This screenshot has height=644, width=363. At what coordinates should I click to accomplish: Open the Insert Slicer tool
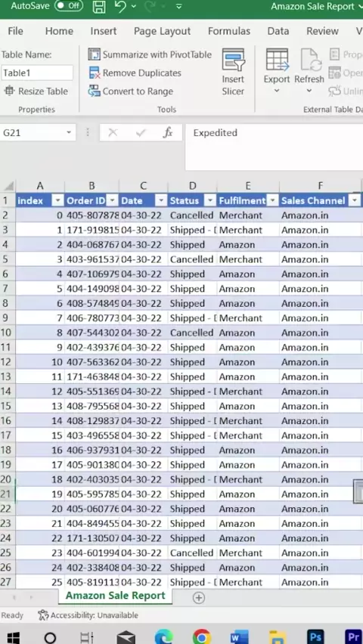(x=233, y=73)
